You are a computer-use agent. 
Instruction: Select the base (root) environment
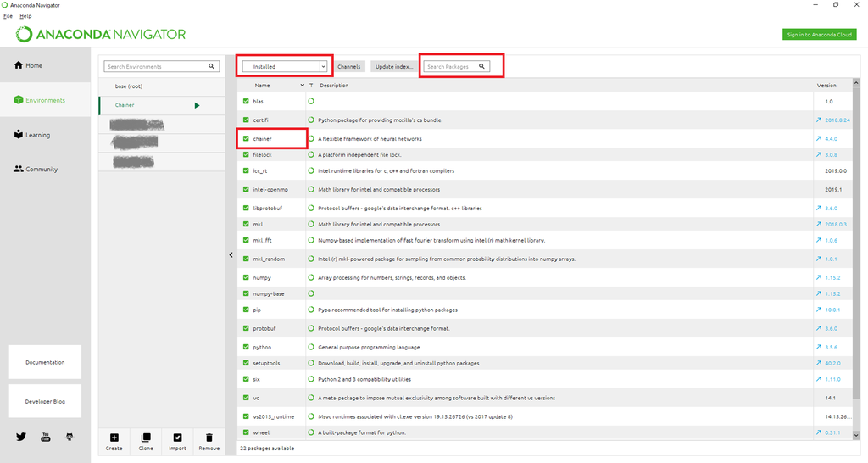[162, 86]
